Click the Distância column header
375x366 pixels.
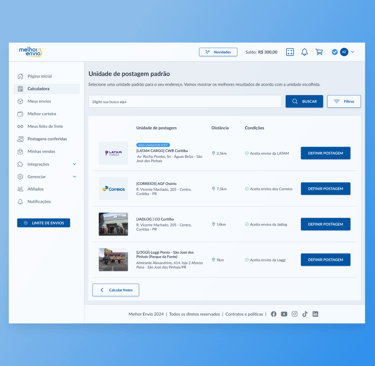pos(220,128)
